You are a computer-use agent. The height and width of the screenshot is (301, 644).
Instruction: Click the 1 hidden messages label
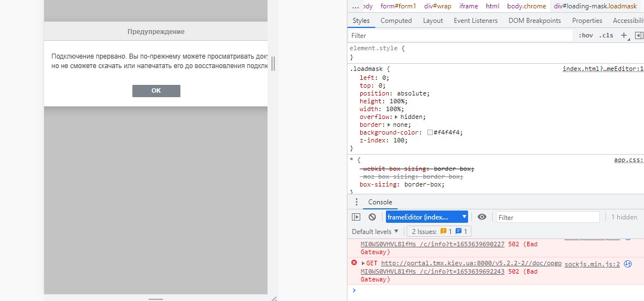(624, 217)
